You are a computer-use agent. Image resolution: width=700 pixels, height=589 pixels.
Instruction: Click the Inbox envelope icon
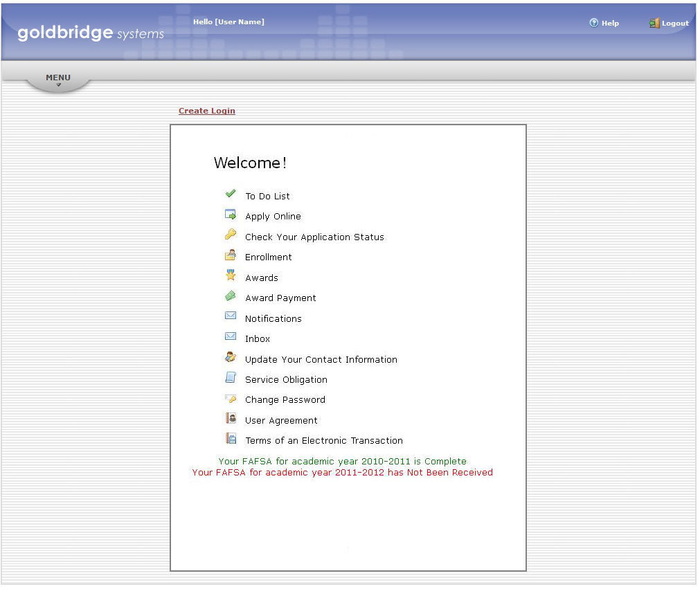tap(231, 336)
